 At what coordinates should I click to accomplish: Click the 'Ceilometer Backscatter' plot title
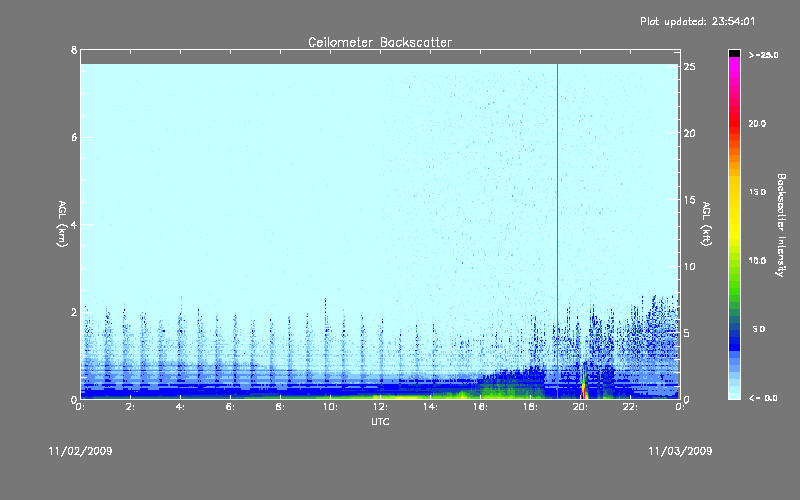pos(380,42)
